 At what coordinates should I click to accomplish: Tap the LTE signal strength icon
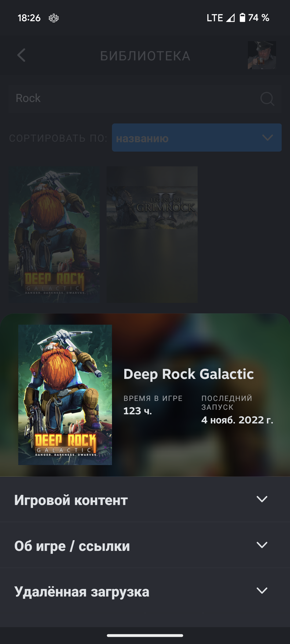coord(230,18)
